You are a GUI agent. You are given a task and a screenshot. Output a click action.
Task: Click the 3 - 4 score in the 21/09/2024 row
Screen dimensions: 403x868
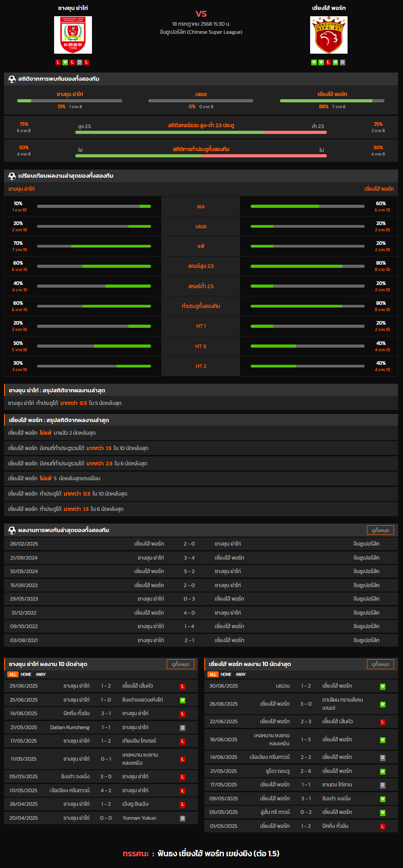pos(189,558)
